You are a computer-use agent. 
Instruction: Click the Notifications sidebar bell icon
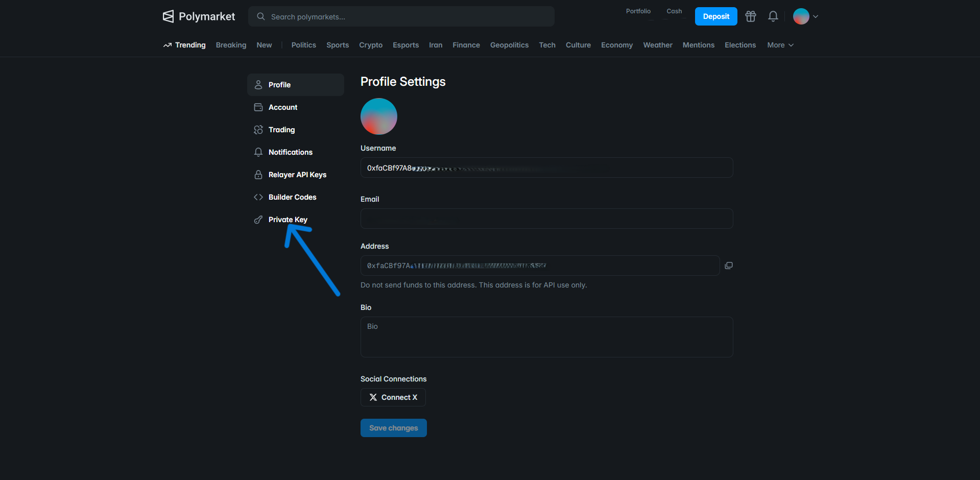click(x=258, y=152)
